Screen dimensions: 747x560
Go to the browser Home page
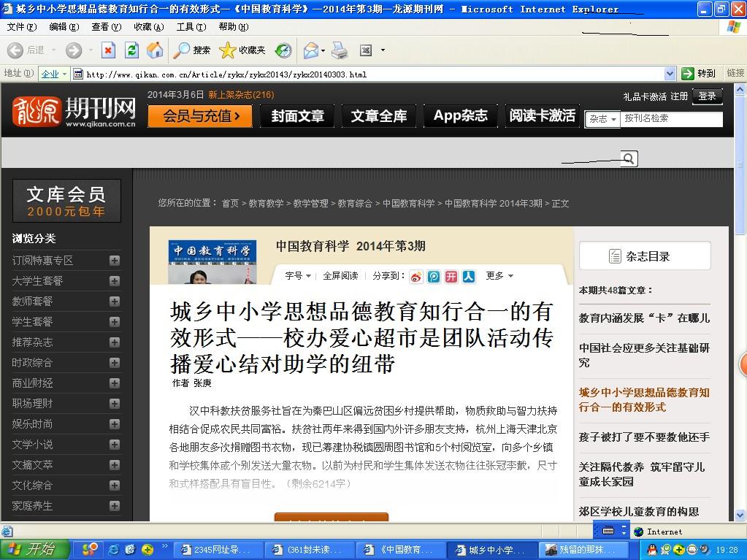(155, 50)
